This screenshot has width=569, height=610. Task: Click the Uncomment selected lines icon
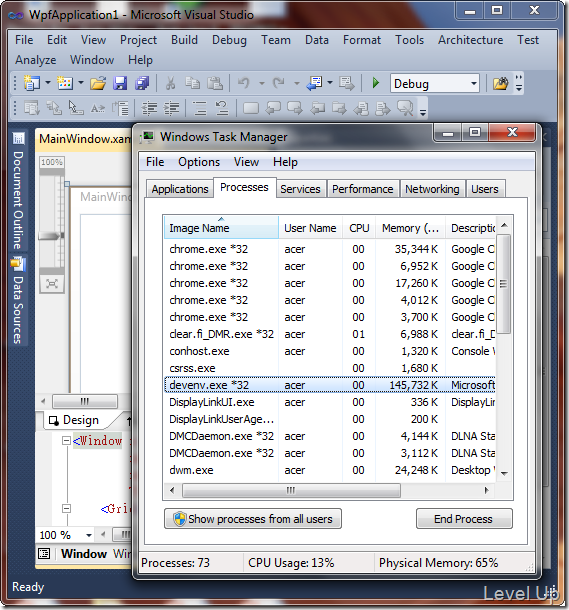[222, 108]
